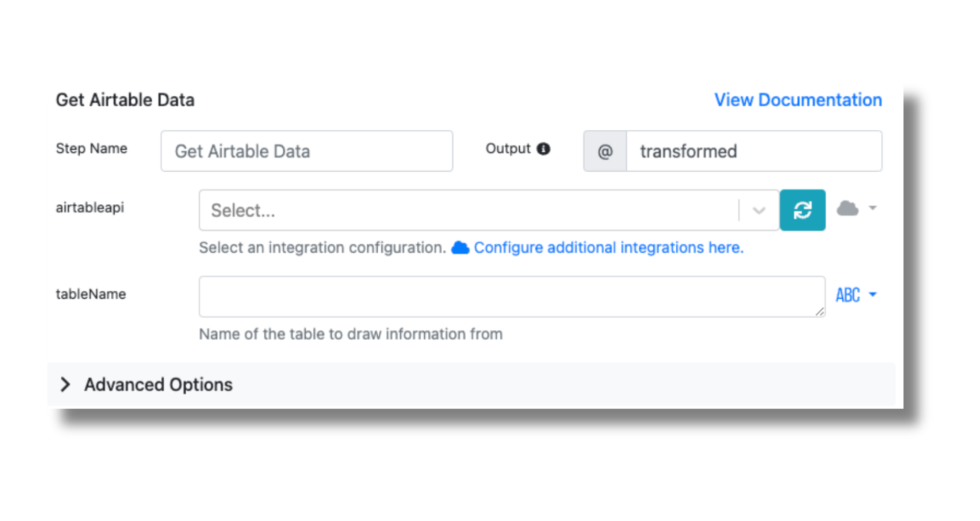Click the cloud icon in the configure integrations sentence
Image resolution: width=980 pixels, height=521 pixels.
click(461, 247)
